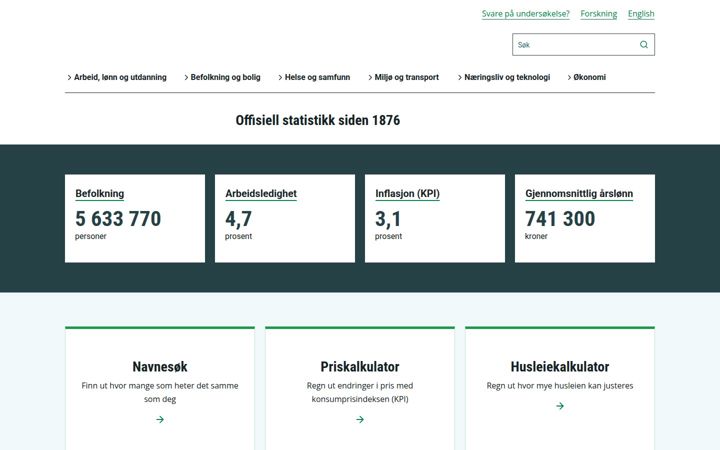Open the Økonomi menu
720x450 pixels.
click(590, 77)
